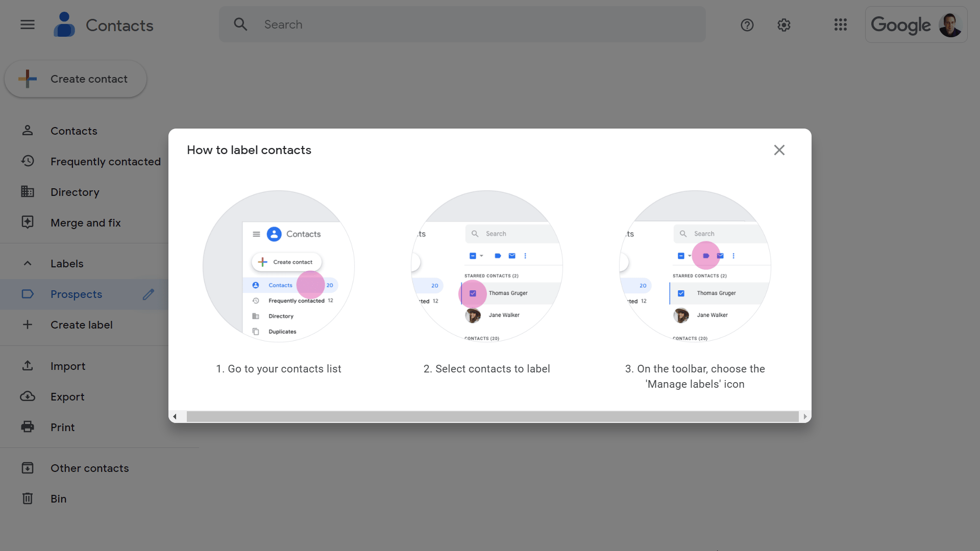This screenshot has width=980, height=551.
Task: Click the Prospects label tag icon
Action: [x=28, y=294]
